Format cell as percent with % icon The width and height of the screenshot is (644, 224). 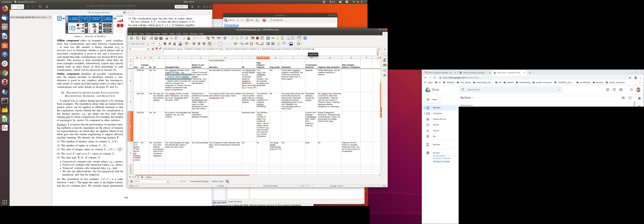pos(242,44)
